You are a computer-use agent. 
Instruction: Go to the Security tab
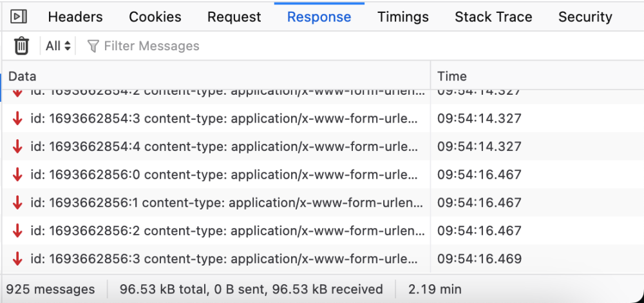(585, 17)
